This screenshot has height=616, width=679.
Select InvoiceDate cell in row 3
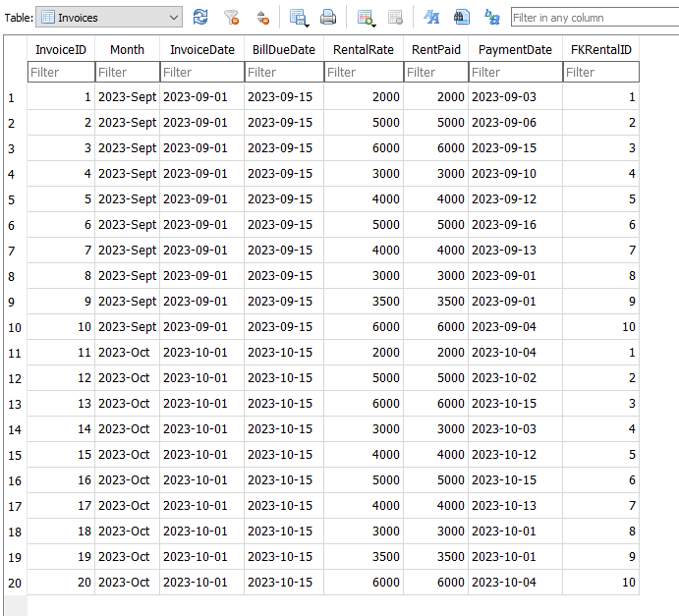[202, 148]
